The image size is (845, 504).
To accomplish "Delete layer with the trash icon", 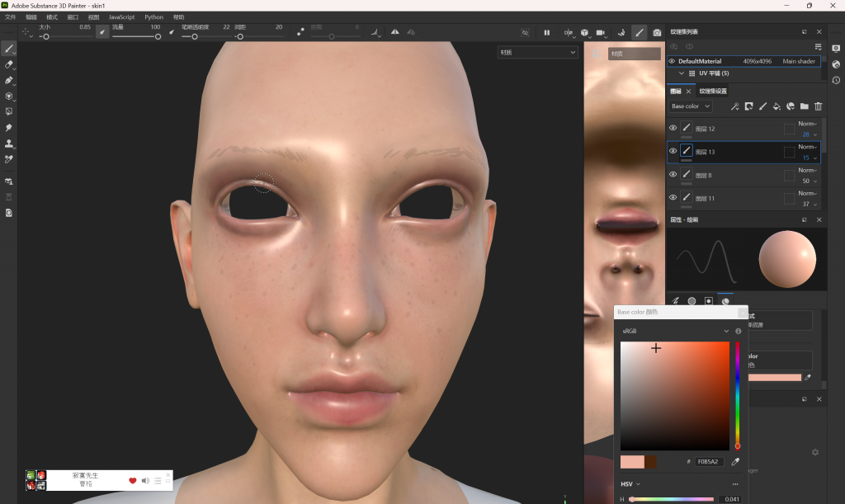I will pyautogui.click(x=819, y=106).
